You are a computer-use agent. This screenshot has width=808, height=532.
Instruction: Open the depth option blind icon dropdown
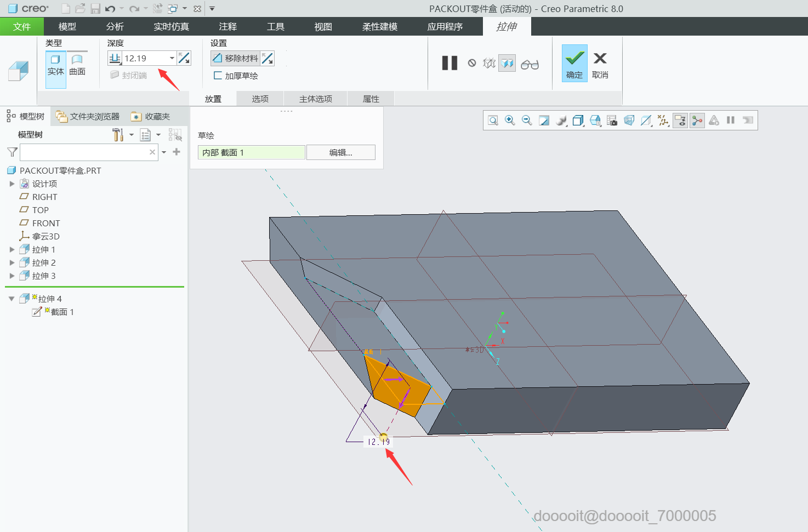115,58
